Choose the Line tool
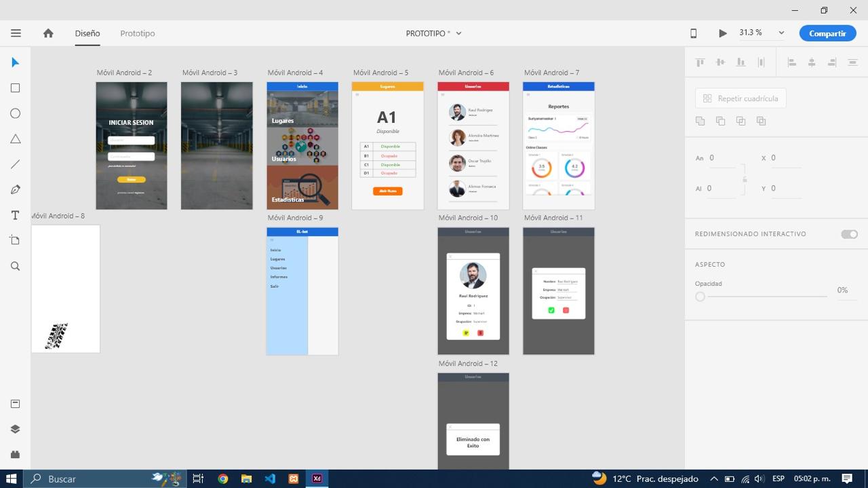Viewport: 868px width, 488px height. [x=15, y=164]
